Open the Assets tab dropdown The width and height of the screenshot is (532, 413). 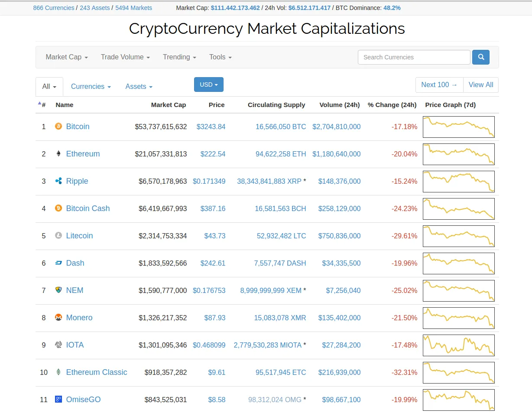[139, 87]
